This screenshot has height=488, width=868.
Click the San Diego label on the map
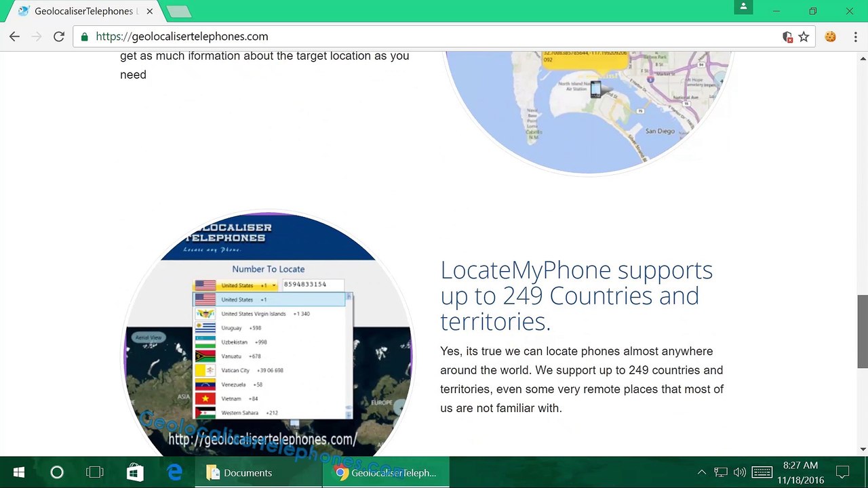(x=660, y=131)
